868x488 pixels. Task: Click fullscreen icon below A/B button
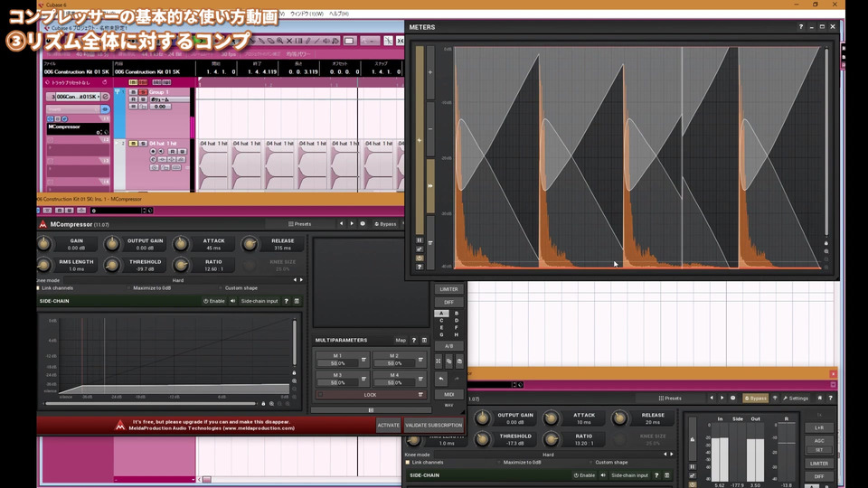tap(439, 361)
